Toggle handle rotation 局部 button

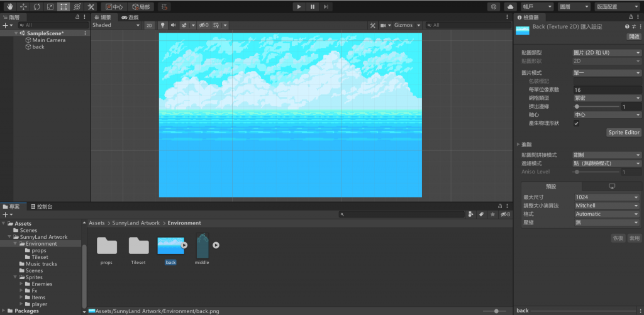tap(141, 6)
